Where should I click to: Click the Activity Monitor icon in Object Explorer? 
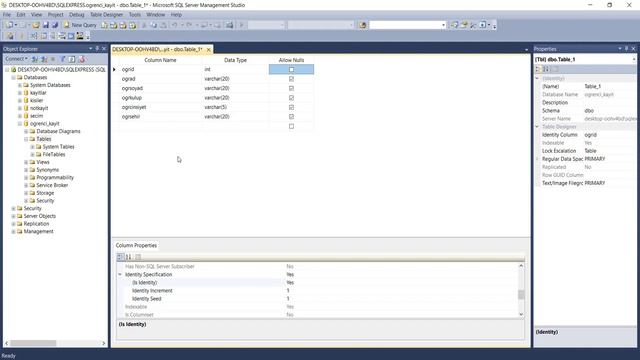pos(82,59)
